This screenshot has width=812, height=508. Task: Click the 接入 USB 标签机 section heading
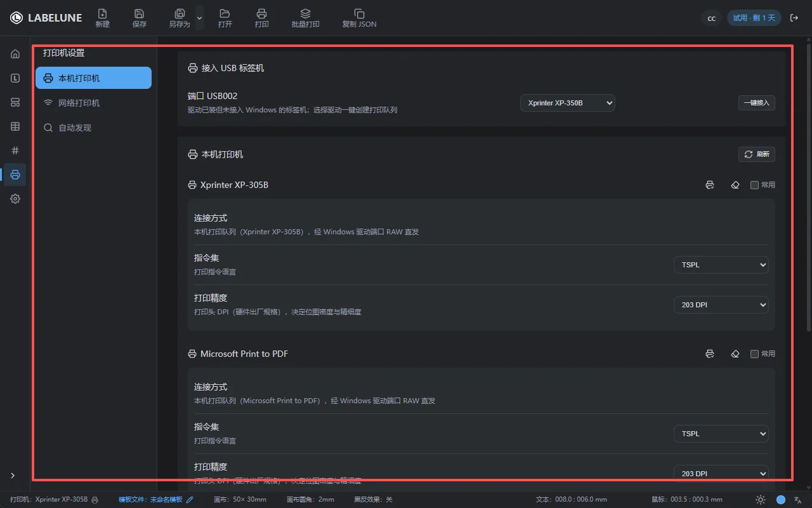[233, 68]
